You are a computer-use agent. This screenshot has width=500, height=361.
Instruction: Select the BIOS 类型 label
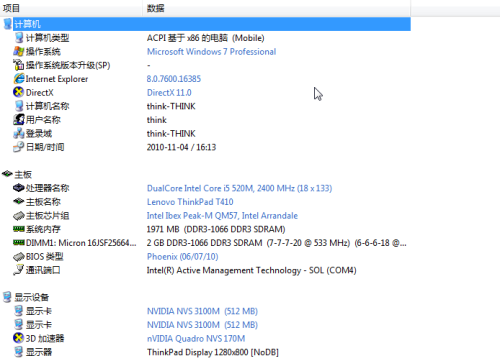point(45,257)
